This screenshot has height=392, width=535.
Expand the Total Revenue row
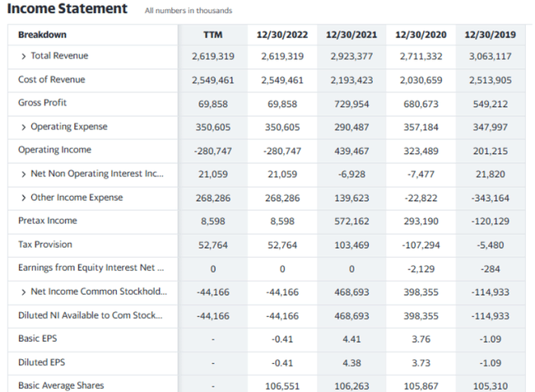tap(24, 56)
